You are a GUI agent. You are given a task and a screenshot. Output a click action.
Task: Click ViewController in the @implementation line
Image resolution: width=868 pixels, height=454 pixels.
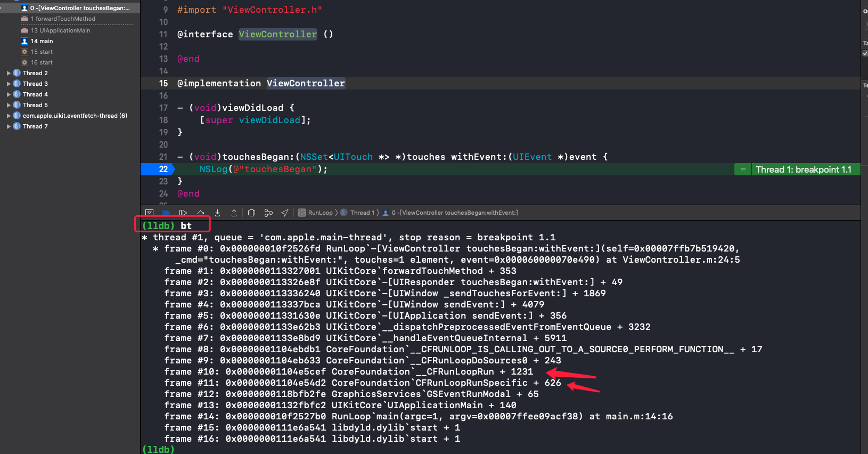(x=306, y=83)
